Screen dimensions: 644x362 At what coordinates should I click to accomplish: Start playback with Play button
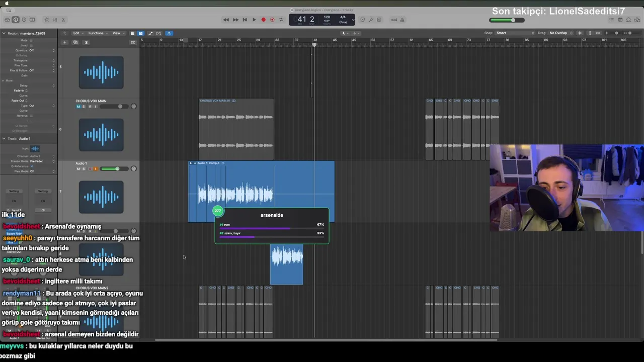tap(254, 20)
